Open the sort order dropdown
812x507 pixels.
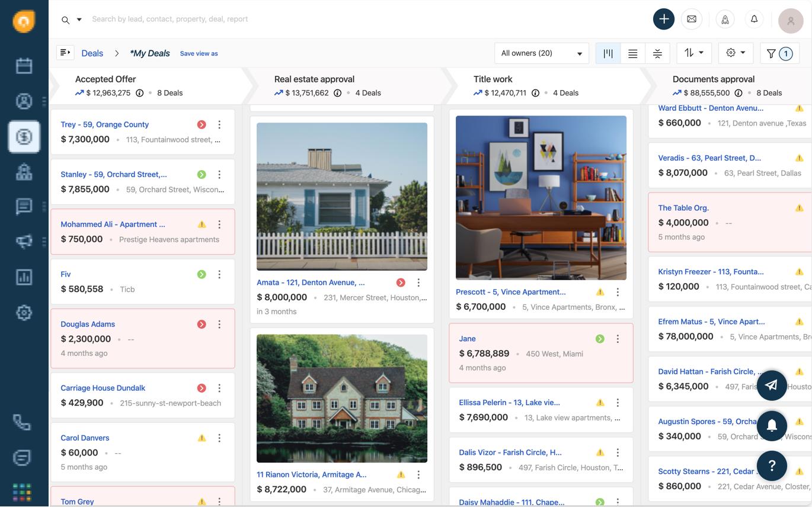tap(693, 53)
